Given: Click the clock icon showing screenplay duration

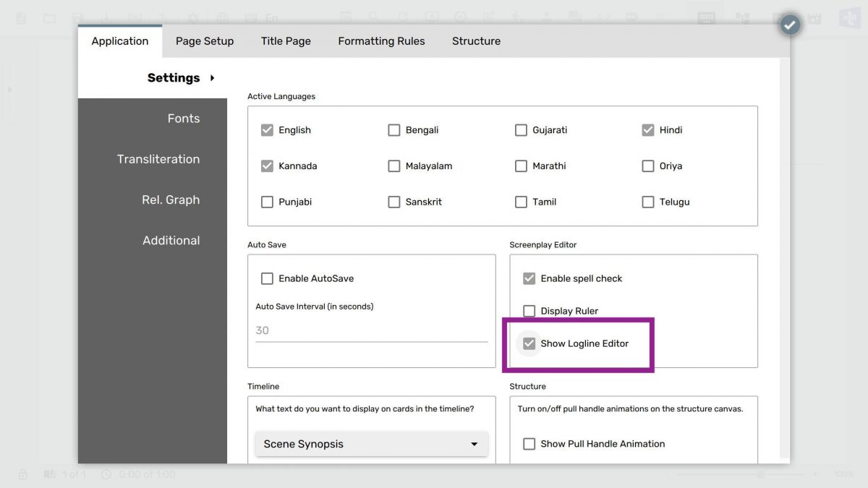Looking at the screenshot, I should (106, 474).
